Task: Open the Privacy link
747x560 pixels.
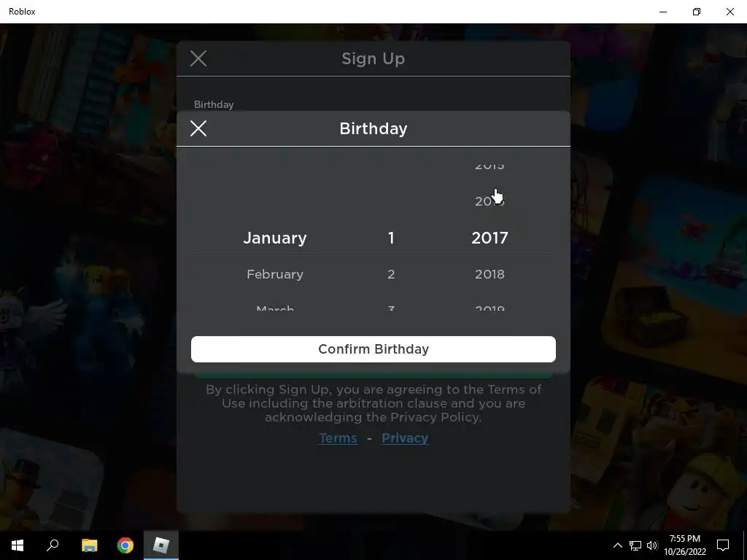Action: (x=405, y=438)
